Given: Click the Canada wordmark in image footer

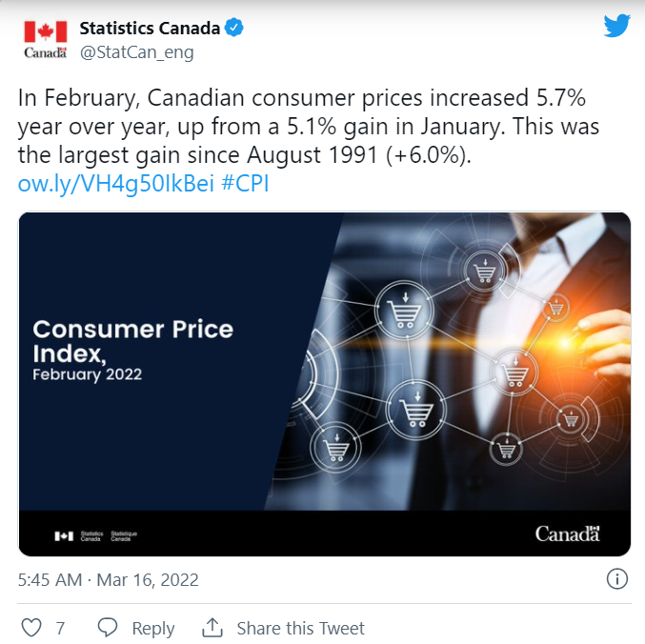Looking at the screenshot, I should (567, 533).
